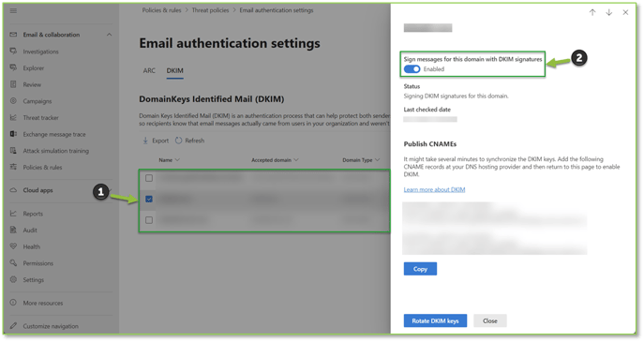Click the Rotate DKIM keys button
Screen dimensions: 644x342
435,320
